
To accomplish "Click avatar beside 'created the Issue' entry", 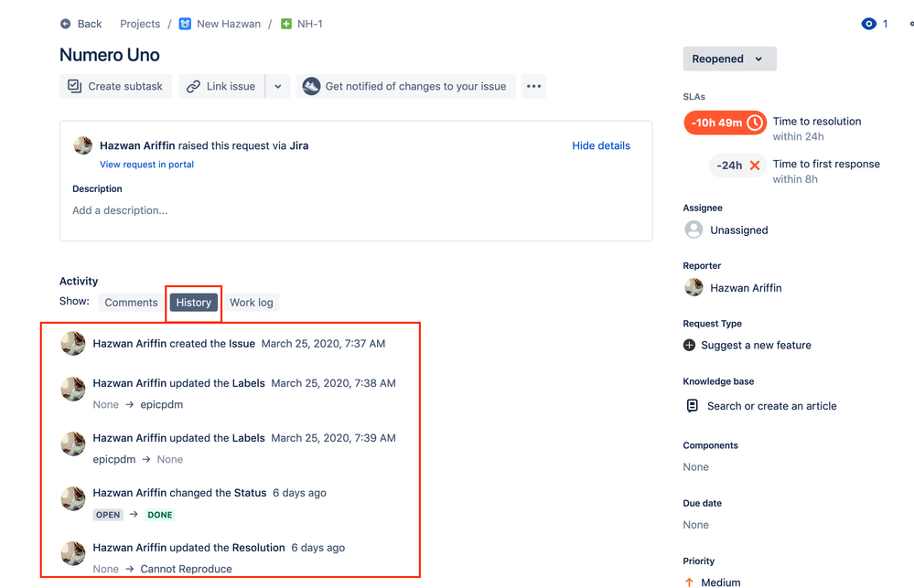I will pyautogui.click(x=73, y=343).
